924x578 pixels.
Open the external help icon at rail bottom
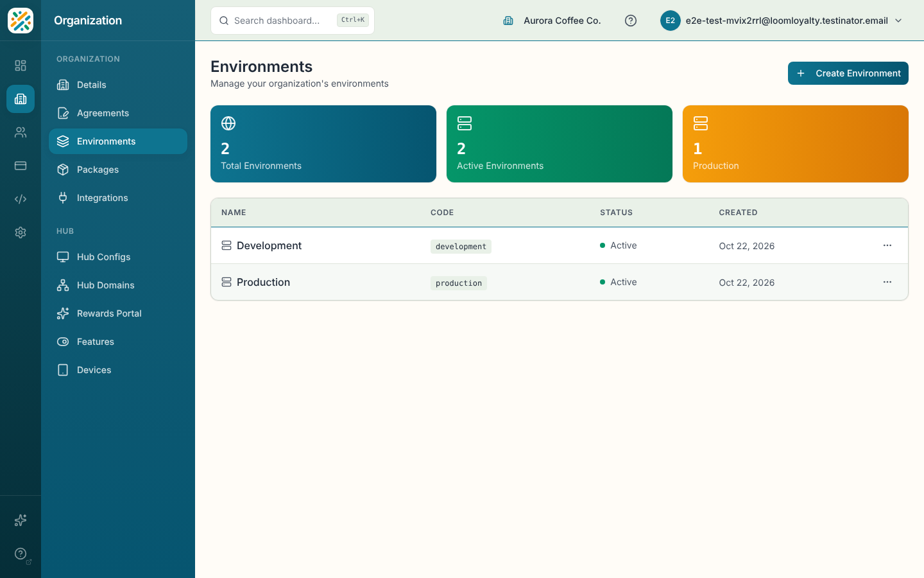[x=21, y=554]
